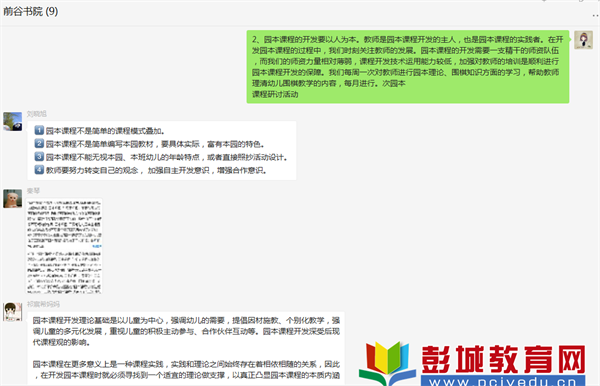The image size is (600, 386).
Task: Click the 前谷书院 (9) group title
Action: tap(31, 11)
